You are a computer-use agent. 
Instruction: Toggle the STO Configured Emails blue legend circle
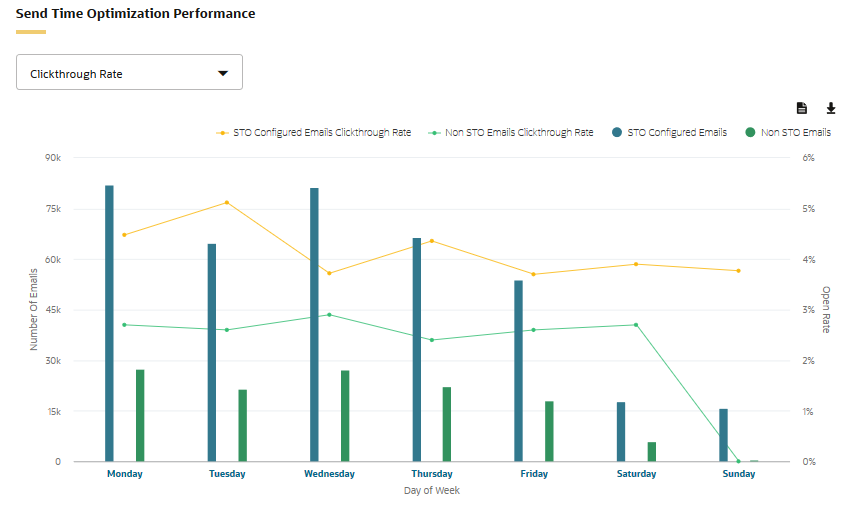(x=617, y=132)
